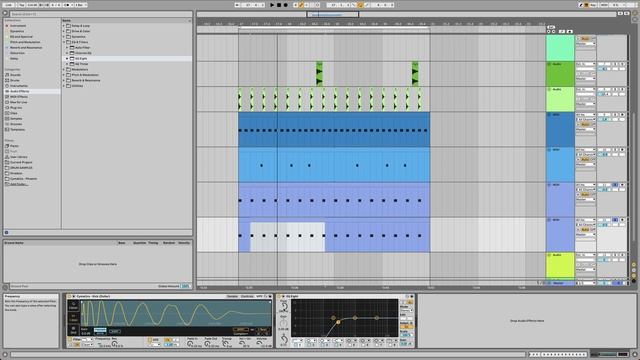
Task: Select the Reverb and Resonance collection
Action: 26,47
